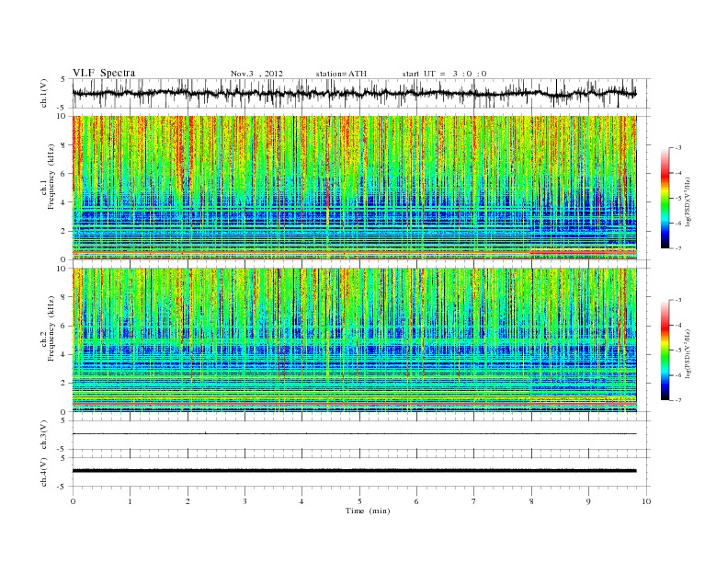Click the "VLF Spectra" plot title
The height and width of the screenshot is (563, 728).
coord(104,73)
